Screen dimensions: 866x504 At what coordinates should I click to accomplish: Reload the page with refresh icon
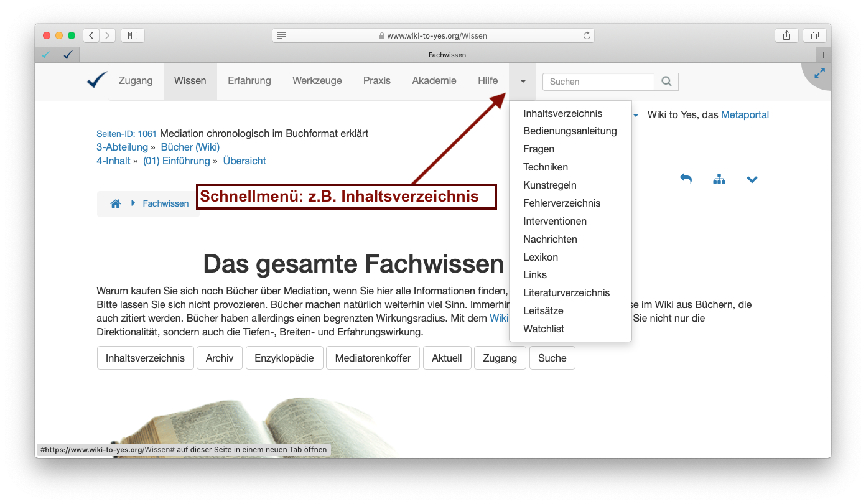[586, 35]
